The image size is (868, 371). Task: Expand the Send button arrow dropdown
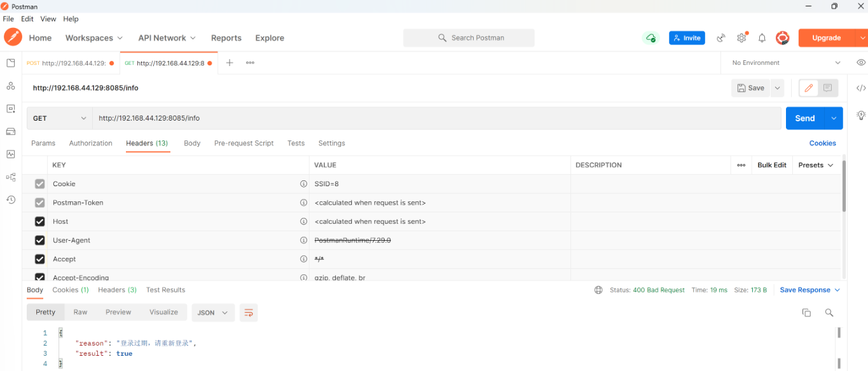tap(834, 118)
